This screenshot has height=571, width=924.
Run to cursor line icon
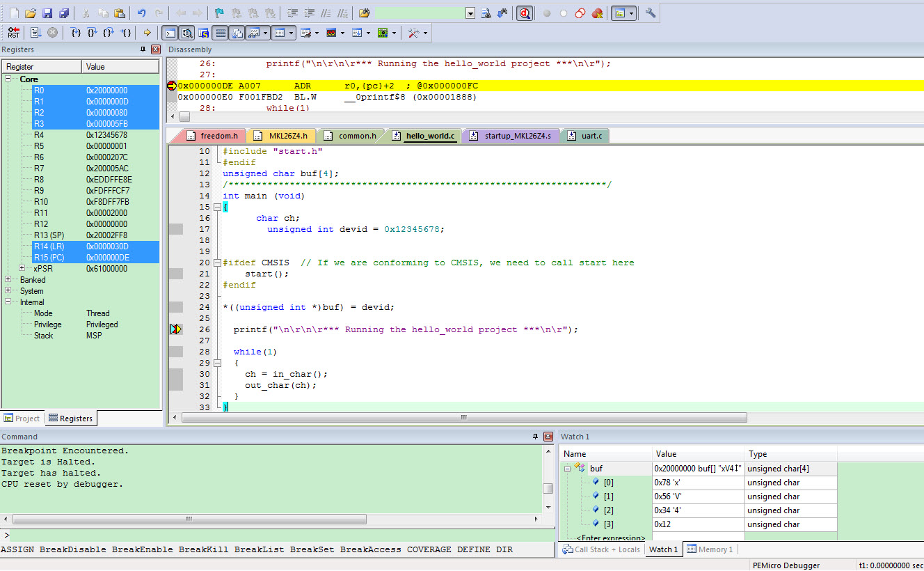125,33
